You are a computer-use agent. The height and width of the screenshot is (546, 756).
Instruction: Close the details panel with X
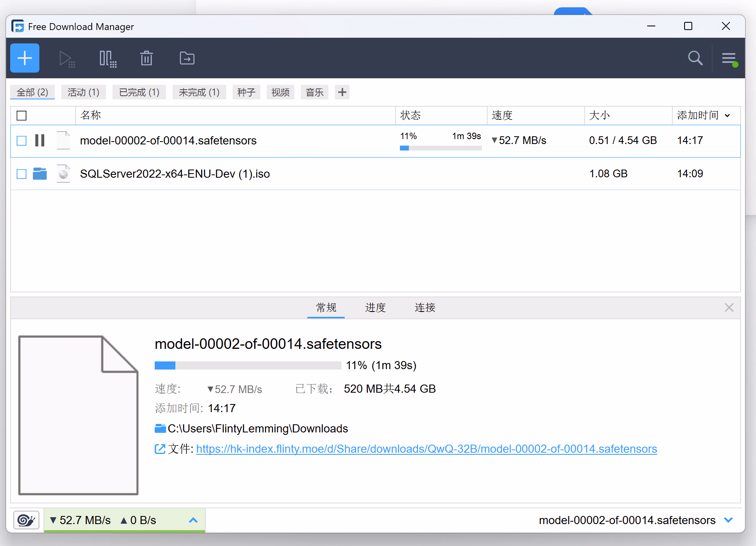729,307
